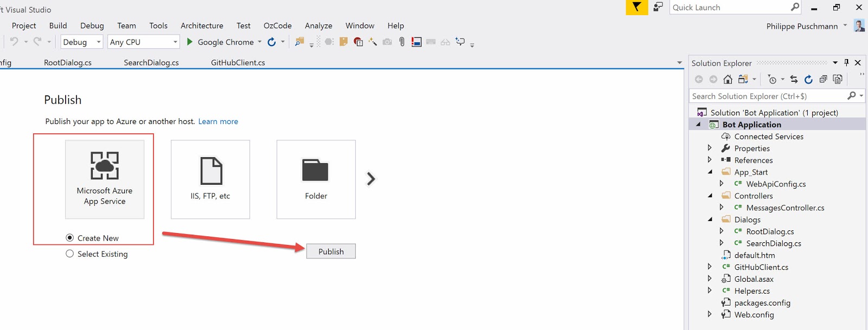Choose the Microsoft Azure App Service target
The image size is (868, 330).
pyautogui.click(x=105, y=179)
